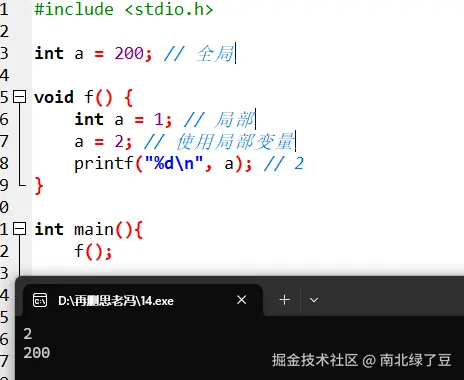Click the terminal output line '200'
This screenshot has height=380, width=464.
37,353
